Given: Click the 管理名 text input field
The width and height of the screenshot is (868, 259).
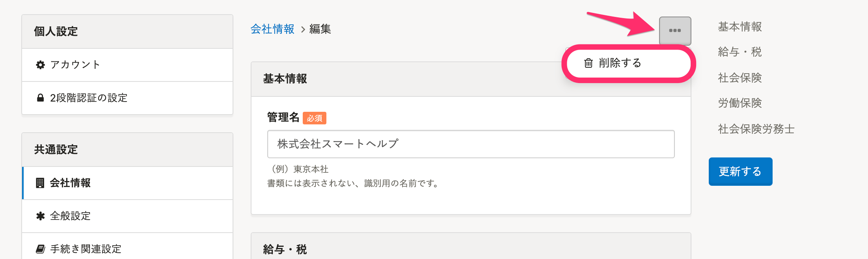Looking at the screenshot, I should 471,144.
